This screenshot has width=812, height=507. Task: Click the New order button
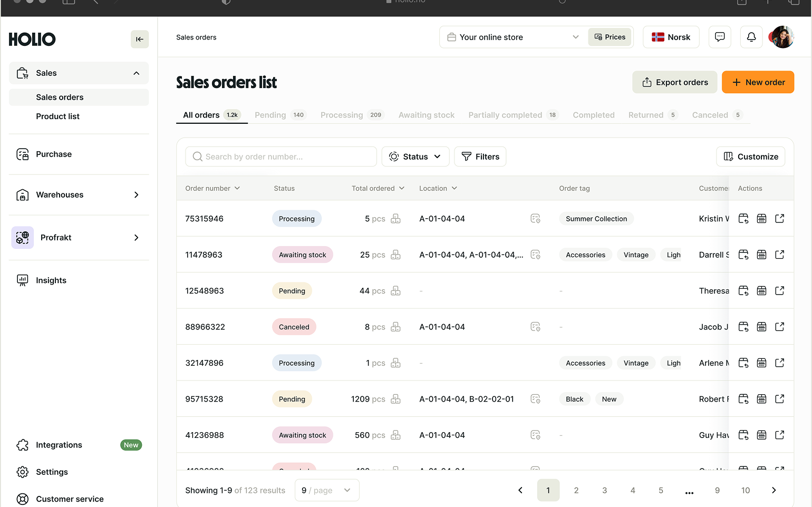pos(758,82)
